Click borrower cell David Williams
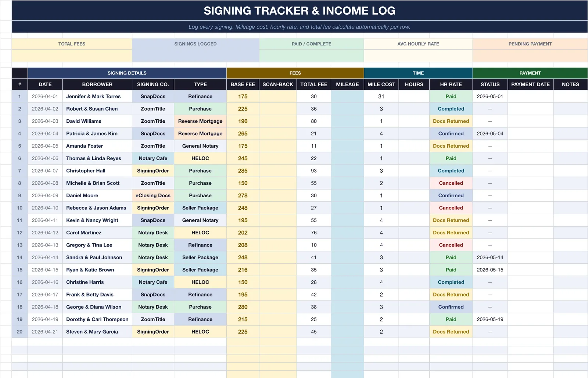This screenshot has width=588, height=378. (97, 121)
